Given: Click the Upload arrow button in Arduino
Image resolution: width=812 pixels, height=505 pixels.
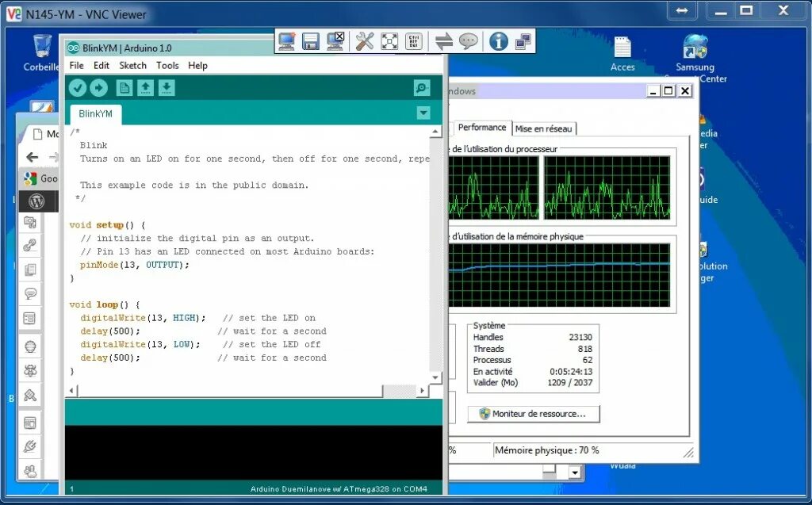Looking at the screenshot, I should [x=98, y=88].
